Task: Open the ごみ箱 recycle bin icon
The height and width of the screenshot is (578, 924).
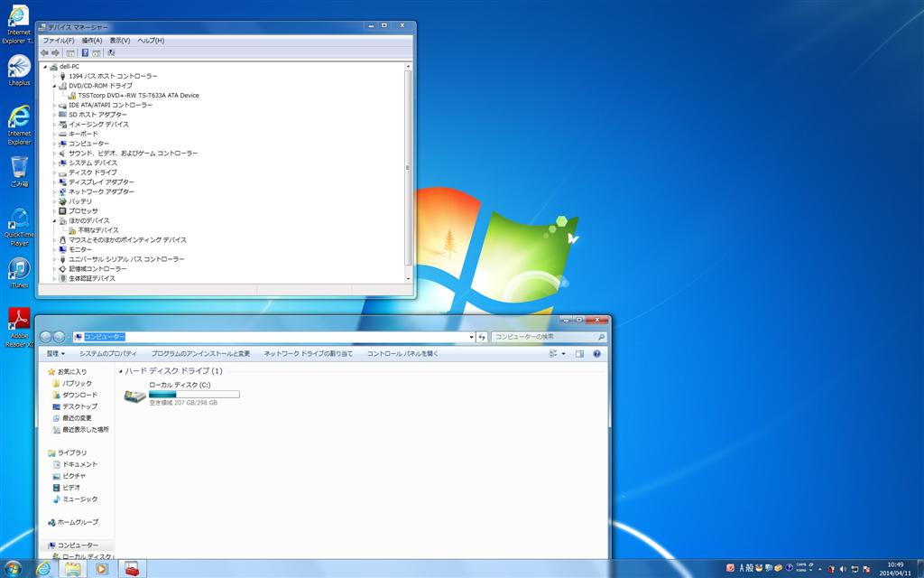Action: [x=19, y=172]
